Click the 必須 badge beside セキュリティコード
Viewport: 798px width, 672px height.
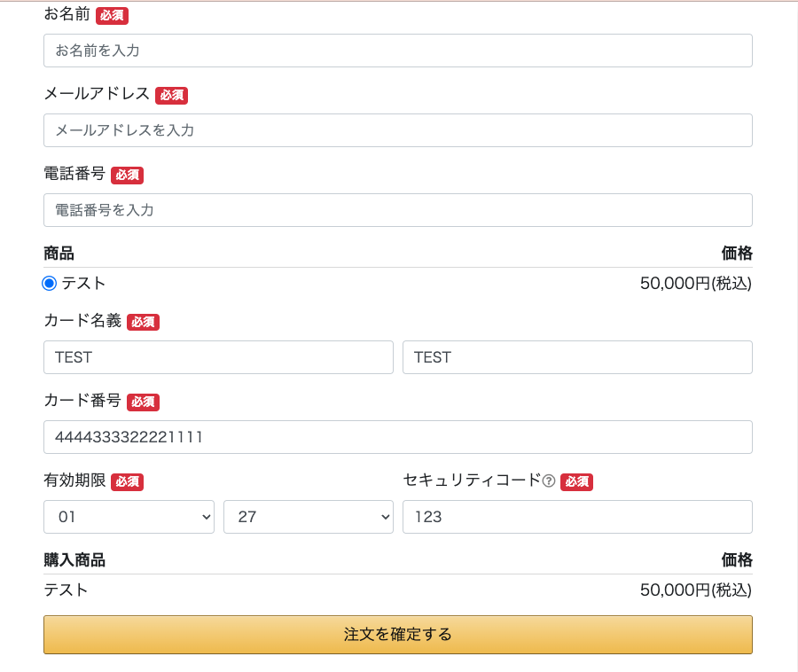pos(576,481)
